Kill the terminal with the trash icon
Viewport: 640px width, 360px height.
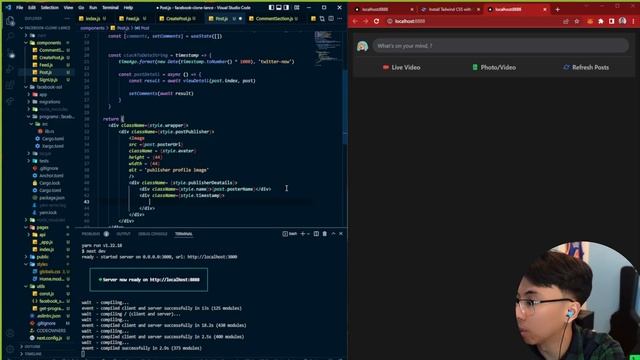click(x=324, y=234)
